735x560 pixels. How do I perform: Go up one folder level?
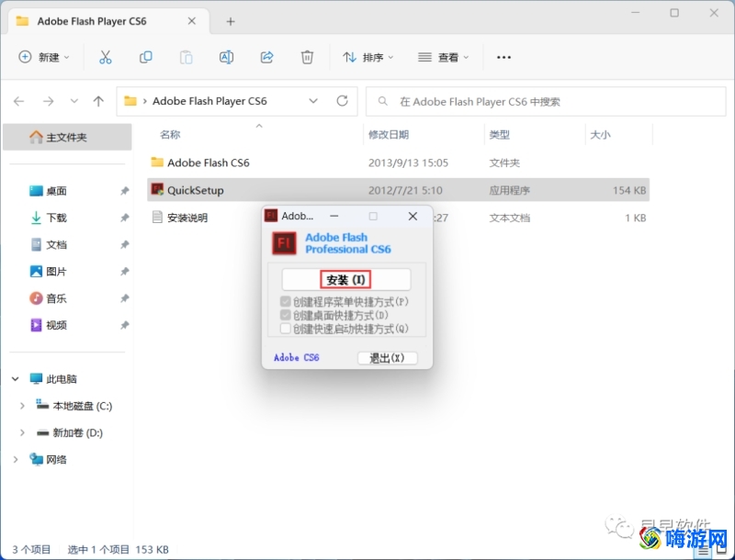pos(98,101)
